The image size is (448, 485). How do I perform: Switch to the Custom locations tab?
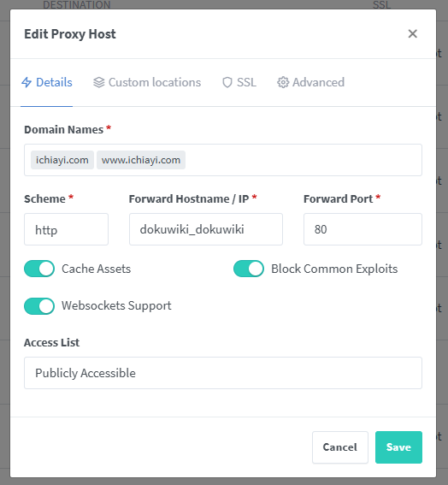[x=147, y=82]
